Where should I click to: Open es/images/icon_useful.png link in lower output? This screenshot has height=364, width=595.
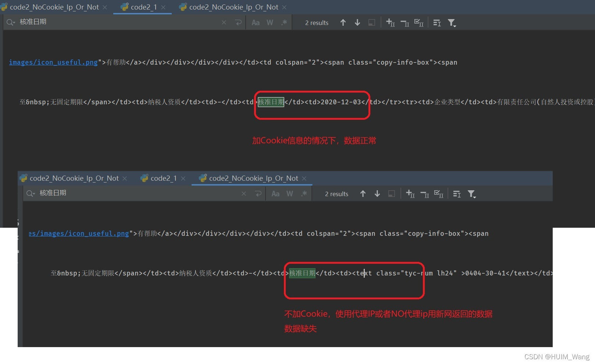click(x=79, y=234)
